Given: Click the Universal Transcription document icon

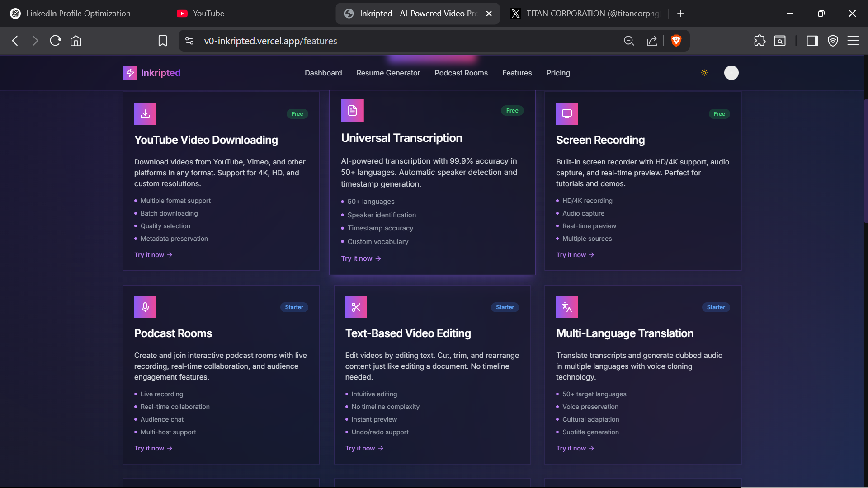Looking at the screenshot, I should point(353,111).
